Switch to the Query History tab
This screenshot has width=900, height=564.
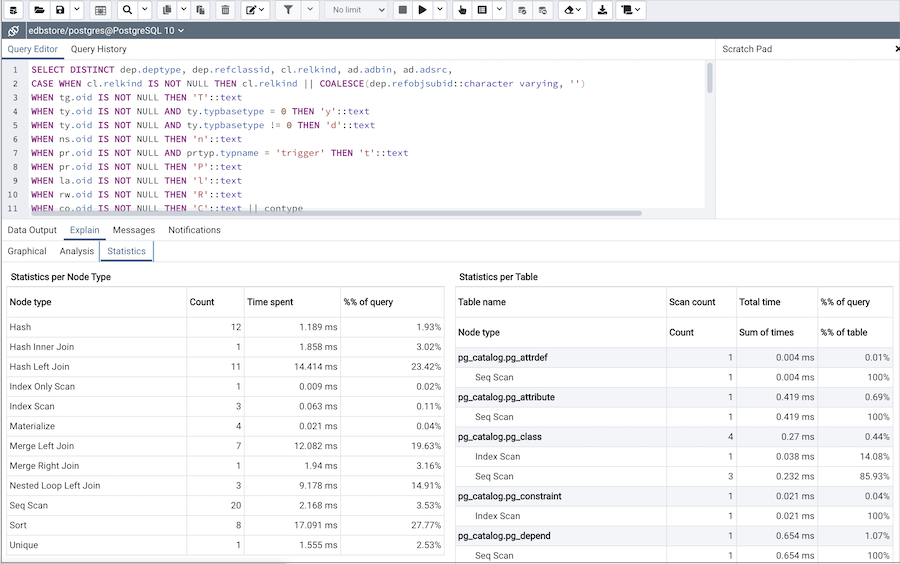pyautogui.click(x=98, y=49)
